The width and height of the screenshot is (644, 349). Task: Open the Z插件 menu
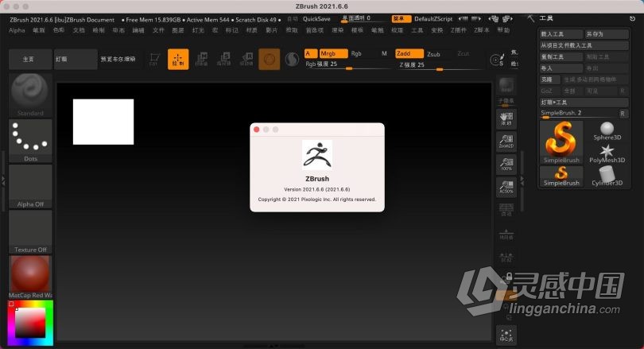(x=459, y=30)
